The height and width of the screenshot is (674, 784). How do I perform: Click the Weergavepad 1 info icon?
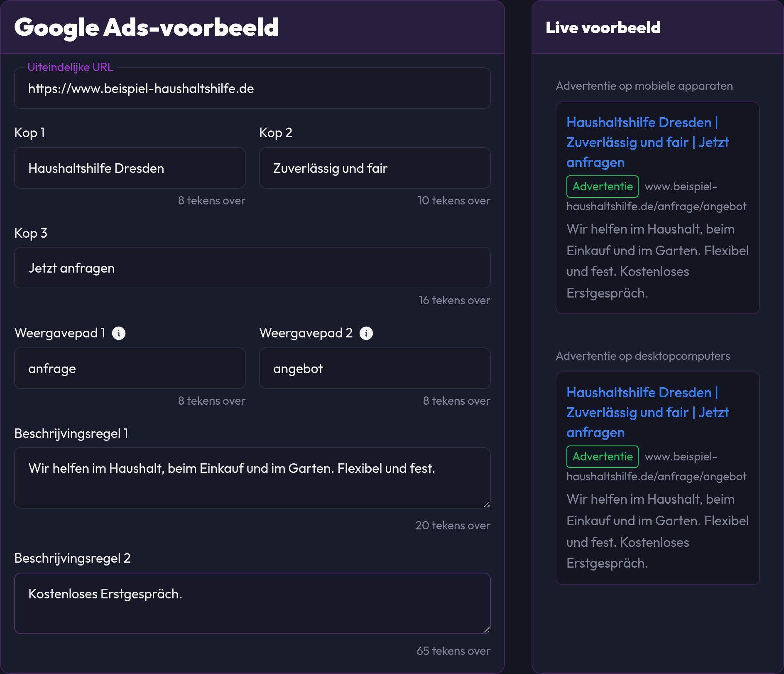[119, 333]
